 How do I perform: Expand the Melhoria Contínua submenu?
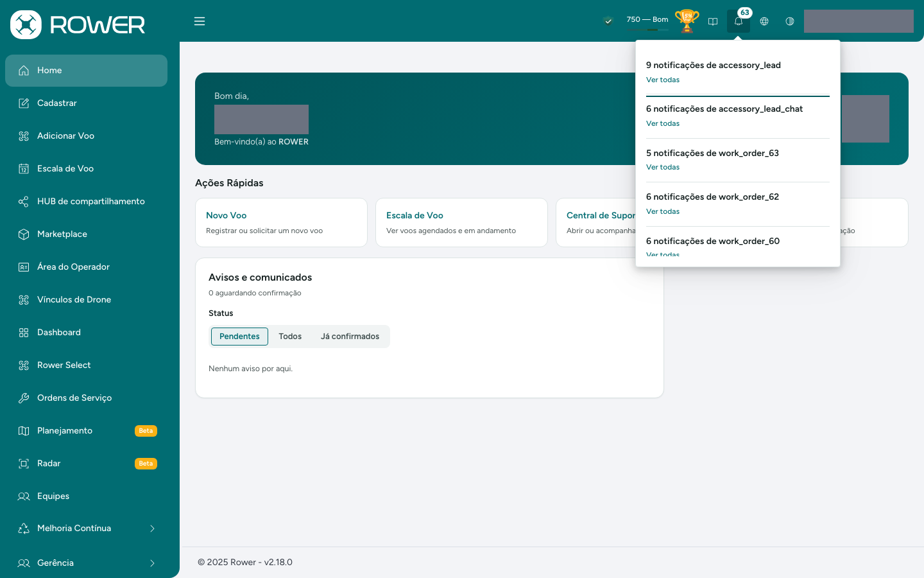(x=86, y=529)
